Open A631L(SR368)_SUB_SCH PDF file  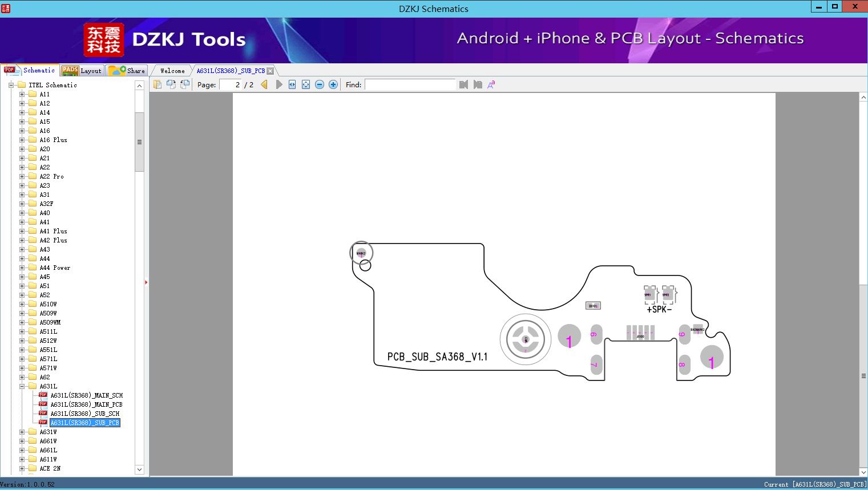[x=85, y=414]
